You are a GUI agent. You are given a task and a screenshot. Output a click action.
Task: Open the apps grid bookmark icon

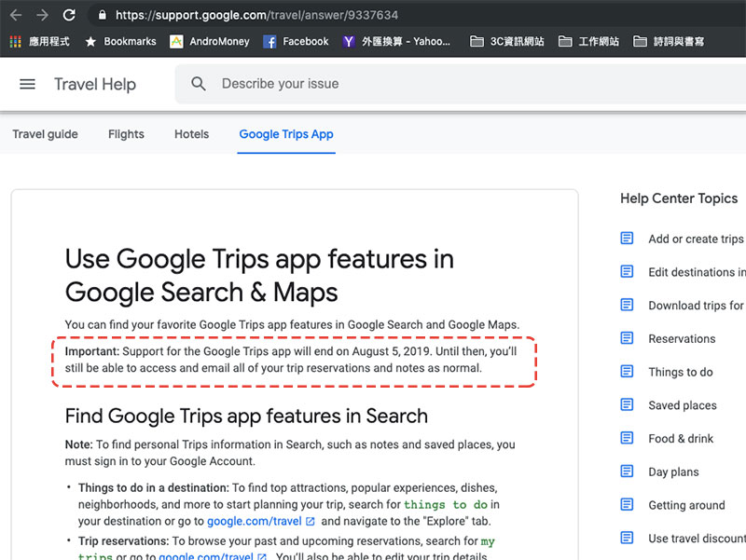click(15, 42)
